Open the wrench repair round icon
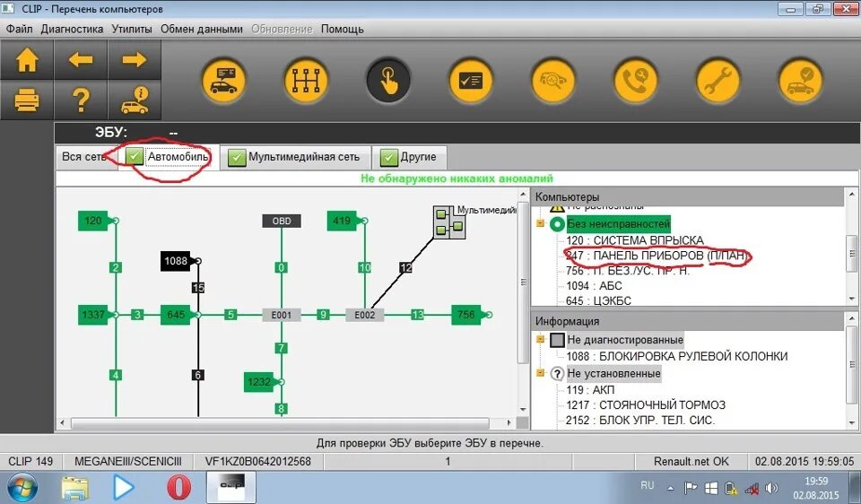The height and width of the screenshot is (504, 861). point(717,81)
